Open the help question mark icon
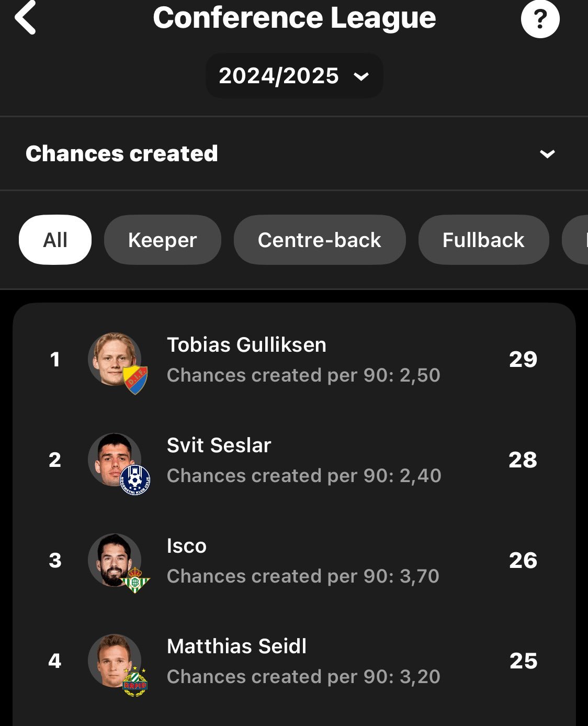Viewport: 588px width, 726px height. point(540,19)
